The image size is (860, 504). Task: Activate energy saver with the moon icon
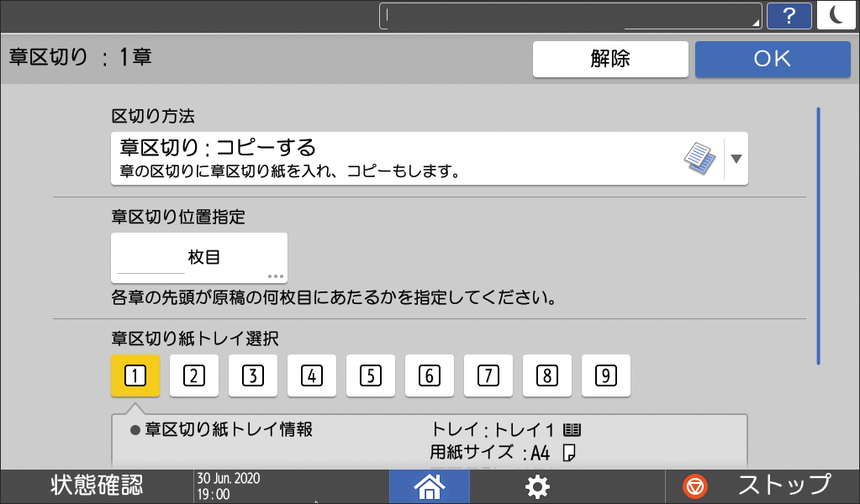coord(836,15)
